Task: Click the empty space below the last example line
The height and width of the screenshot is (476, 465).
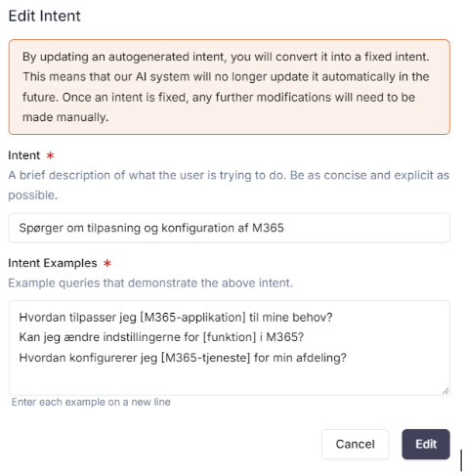Action: [229, 378]
